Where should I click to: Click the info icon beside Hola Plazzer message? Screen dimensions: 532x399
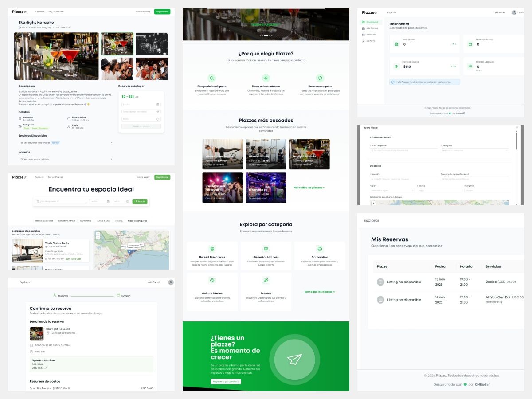(x=393, y=82)
